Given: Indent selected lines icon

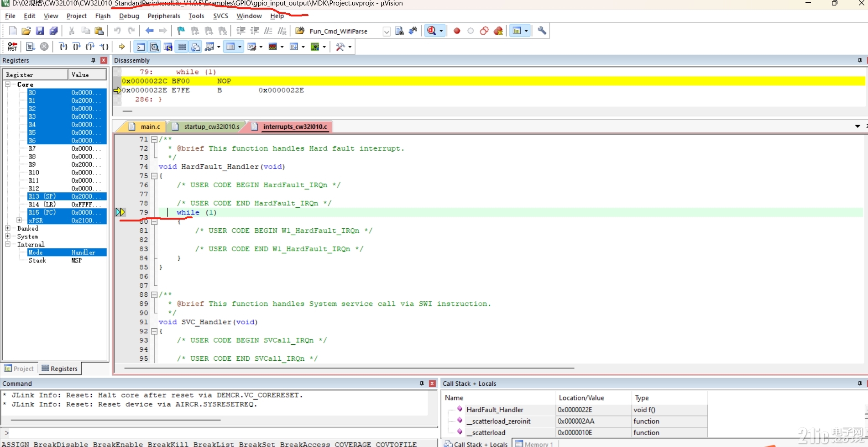Looking at the screenshot, I should pyautogui.click(x=241, y=31).
